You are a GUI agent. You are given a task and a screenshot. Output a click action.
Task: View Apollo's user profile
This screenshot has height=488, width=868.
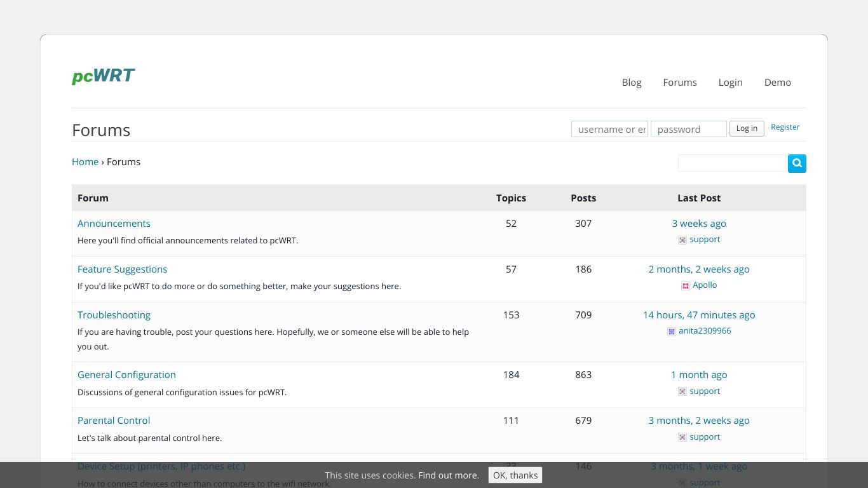click(705, 285)
